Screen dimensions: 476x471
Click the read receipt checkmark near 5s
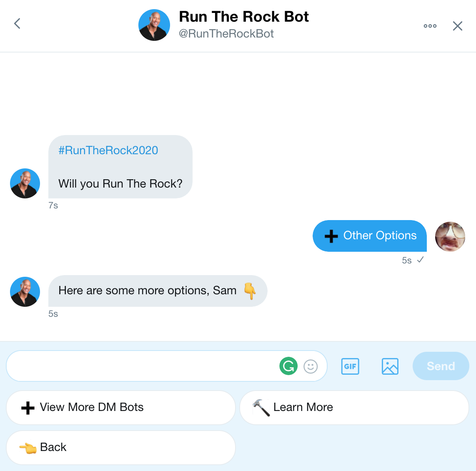pyautogui.click(x=420, y=260)
